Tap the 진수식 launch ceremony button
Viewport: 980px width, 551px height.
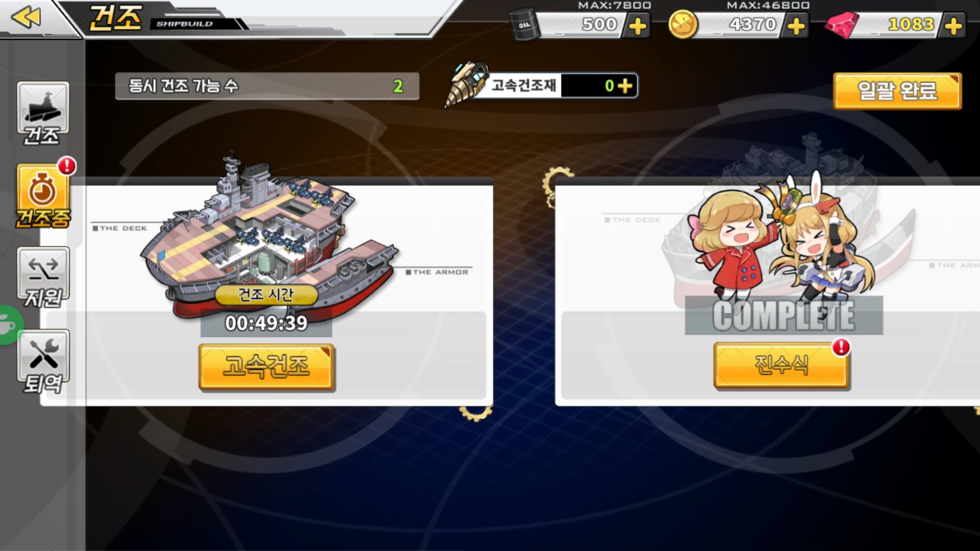(x=781, y=365)
